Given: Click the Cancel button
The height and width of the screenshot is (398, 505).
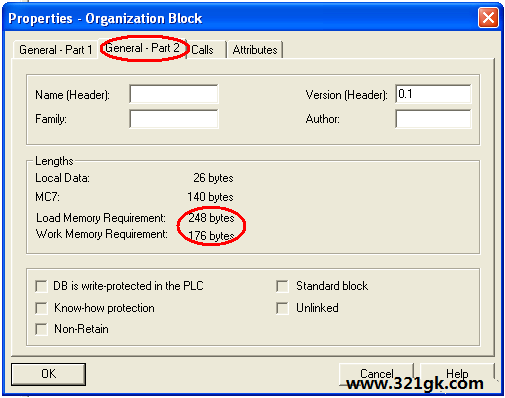Looking at the screenshot, I should tap(377, 374).
